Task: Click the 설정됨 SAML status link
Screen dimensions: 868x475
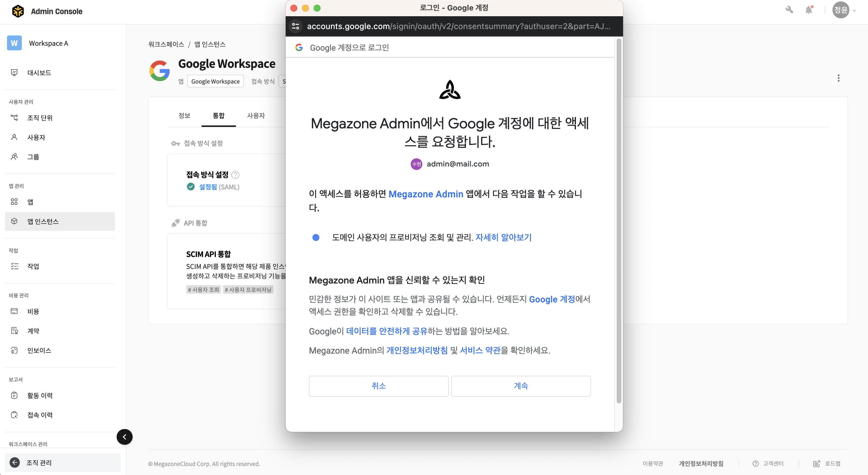Action: coord(208,187)
